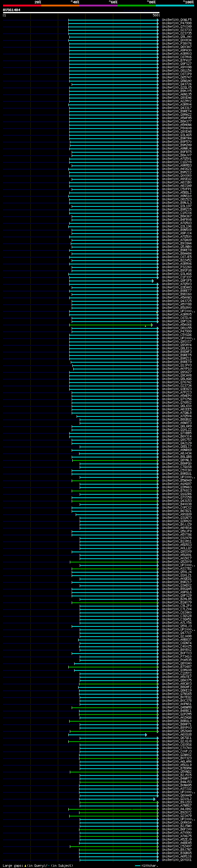
Task: Open hit UniRef100_Q9CAV8
Action: click(x=176, y=375)
